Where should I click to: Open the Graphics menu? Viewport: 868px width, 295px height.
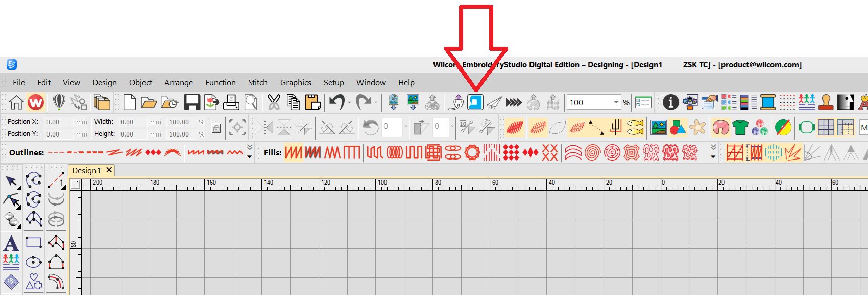pos(295,82)
